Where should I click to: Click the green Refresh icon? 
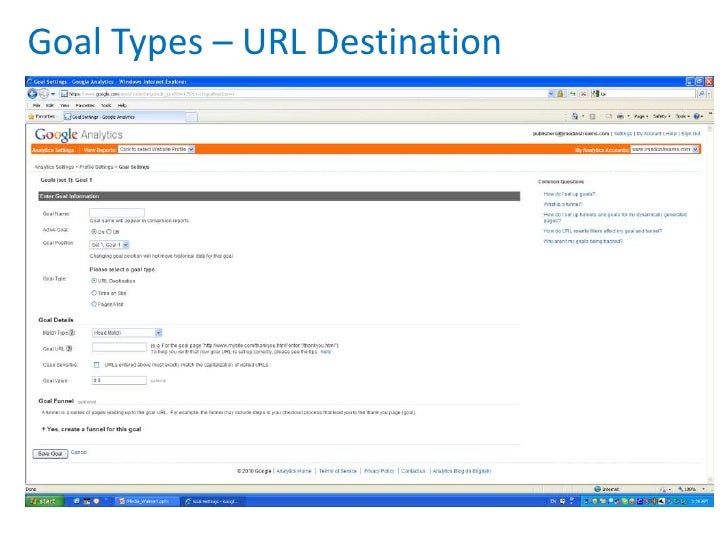pos(573,94)
